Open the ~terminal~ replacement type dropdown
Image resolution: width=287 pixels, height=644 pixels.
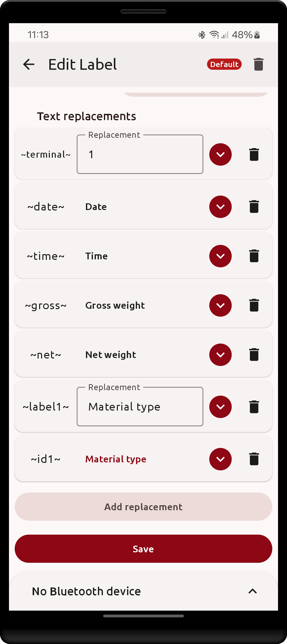click(x=220, y=154)
